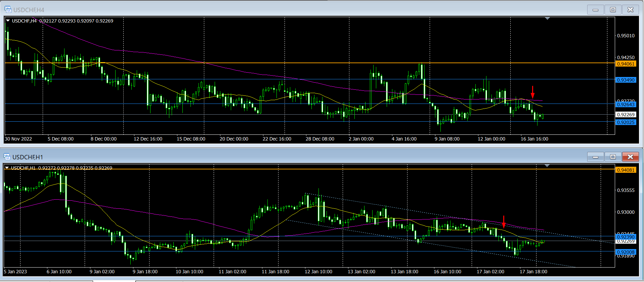The height and width of the screenshot is (282, 644).
Task: Select the blue 0.93490 price label on H4
Action: pos(626,80)
